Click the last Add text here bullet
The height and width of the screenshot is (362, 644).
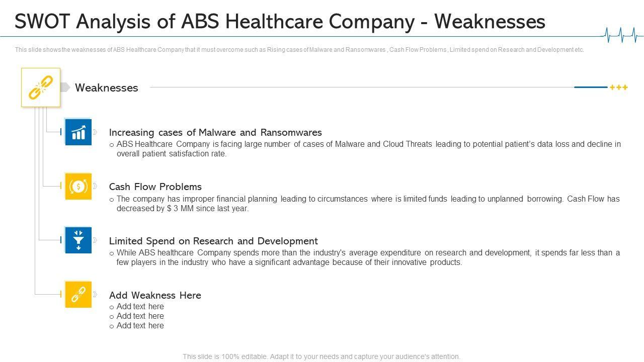(140, 326)
